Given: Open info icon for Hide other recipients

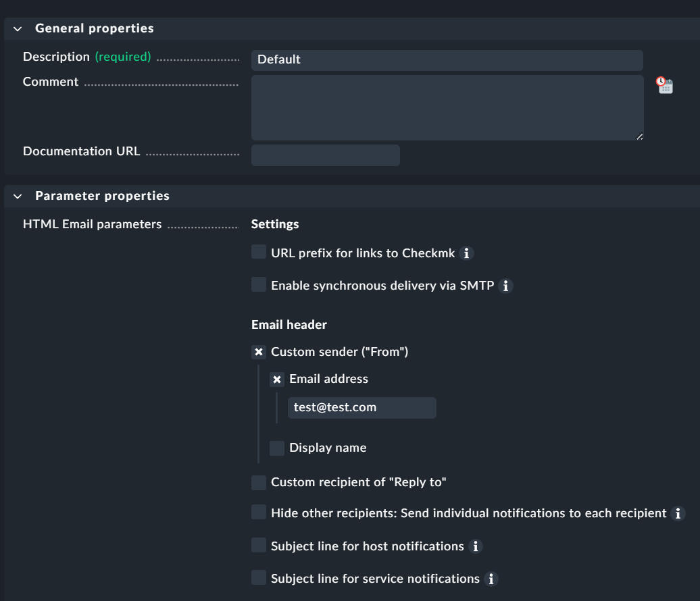Looking at the screenshot, I should 678,514.
